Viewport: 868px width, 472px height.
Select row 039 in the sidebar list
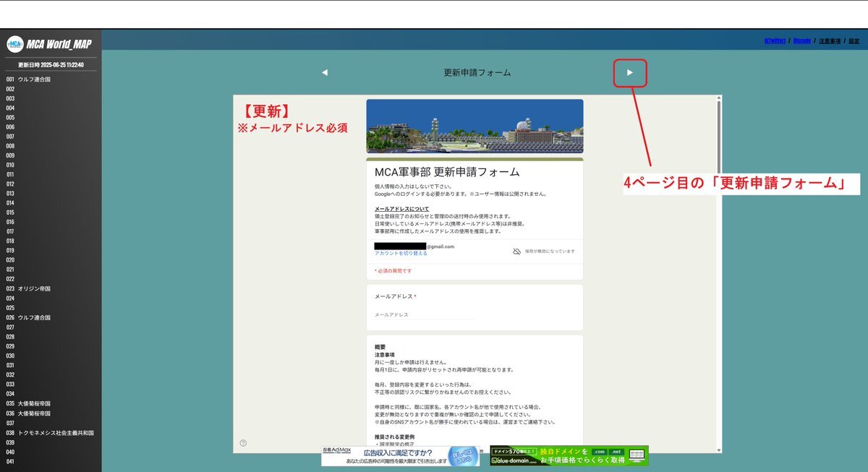tap(51, 442)
